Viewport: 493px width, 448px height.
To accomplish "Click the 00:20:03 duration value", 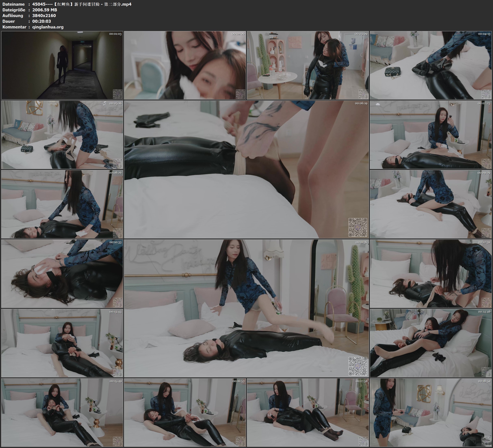I will (42, 21).
